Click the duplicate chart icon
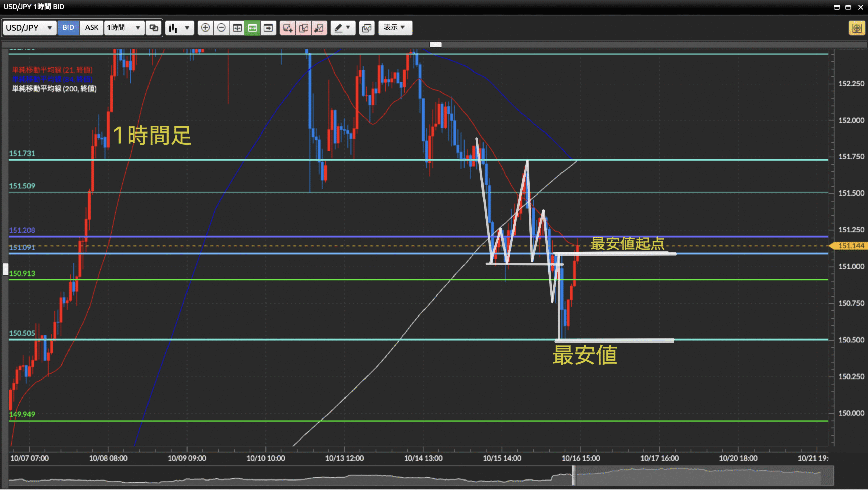This screenshot has width=868, height=490. click(303, 28)
